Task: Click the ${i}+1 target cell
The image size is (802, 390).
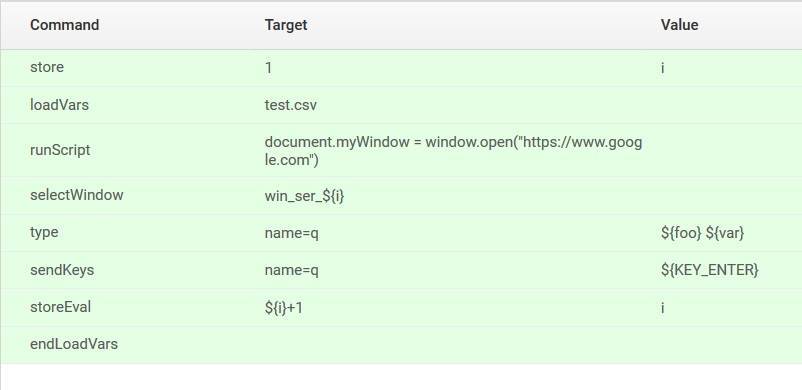Action: 283,308
